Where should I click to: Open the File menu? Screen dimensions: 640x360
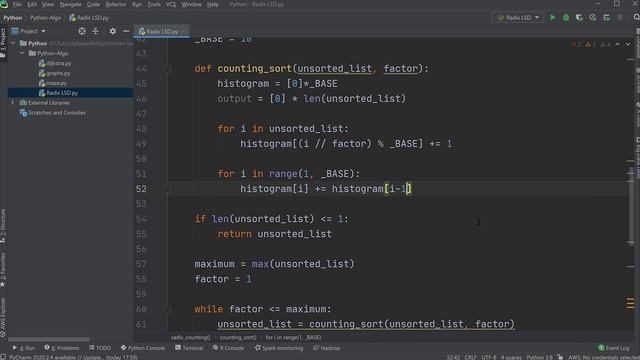pos(17,4)
